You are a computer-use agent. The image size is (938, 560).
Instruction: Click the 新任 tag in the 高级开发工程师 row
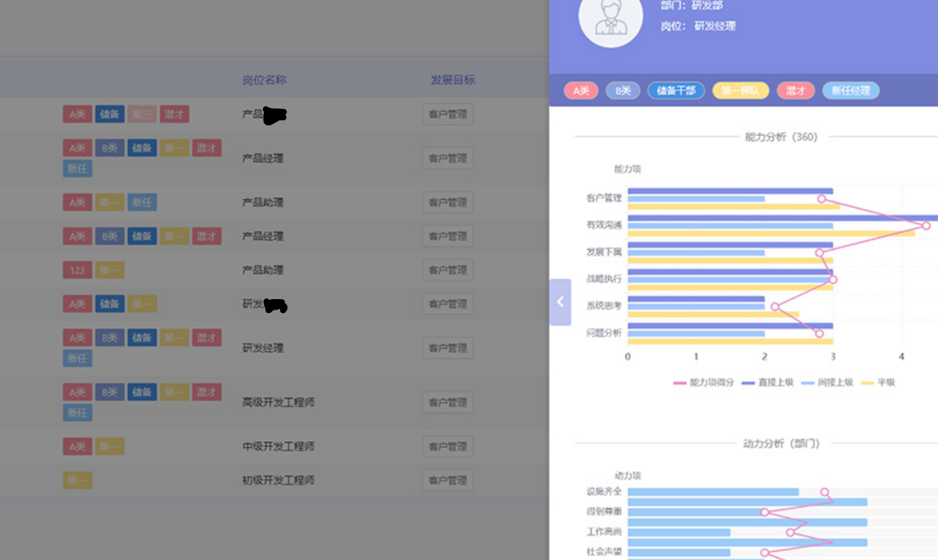[77, 413]
